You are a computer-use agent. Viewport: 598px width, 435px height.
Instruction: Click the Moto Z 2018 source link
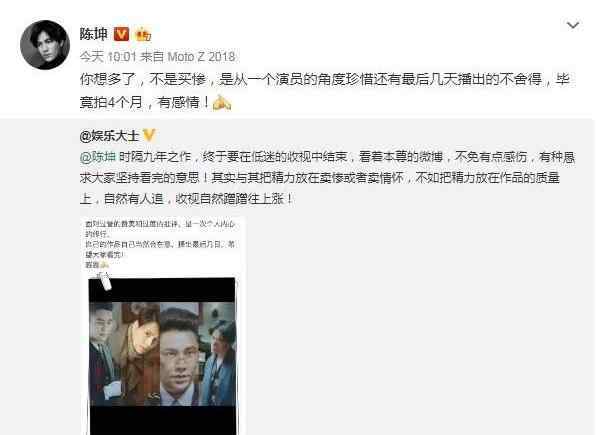pos(201,57)
